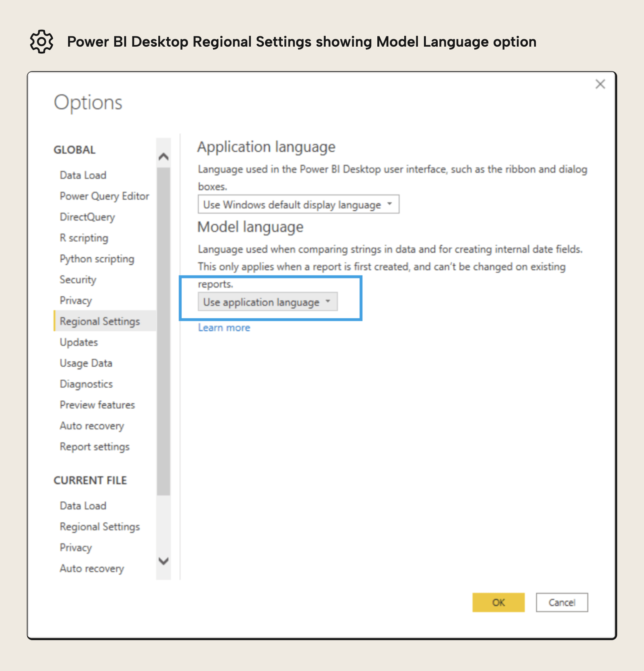The image size is (644, 671).
Task: Click the Cancel button
Action: click(x=562, y=603)
